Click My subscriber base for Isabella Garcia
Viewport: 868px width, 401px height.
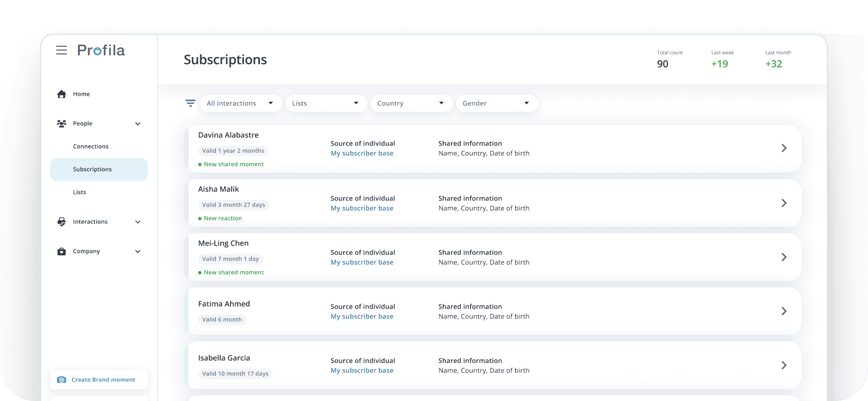pyautogui.click(x=362, y=371)
